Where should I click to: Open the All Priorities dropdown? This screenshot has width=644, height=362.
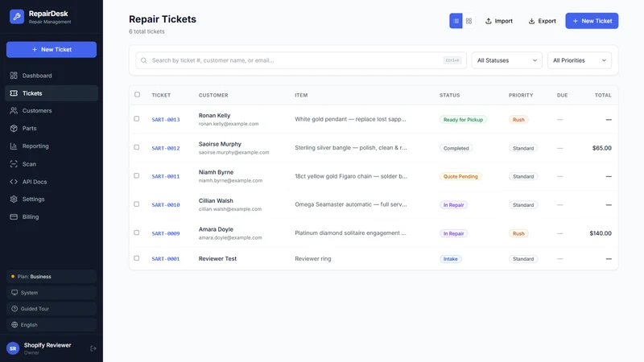tap(579, 60)
